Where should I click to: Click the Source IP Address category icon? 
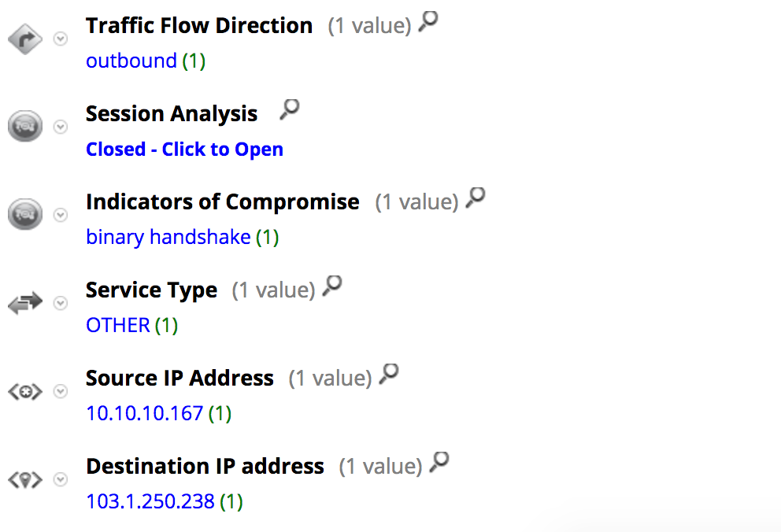pyautogui.click(x=25, y=391)
